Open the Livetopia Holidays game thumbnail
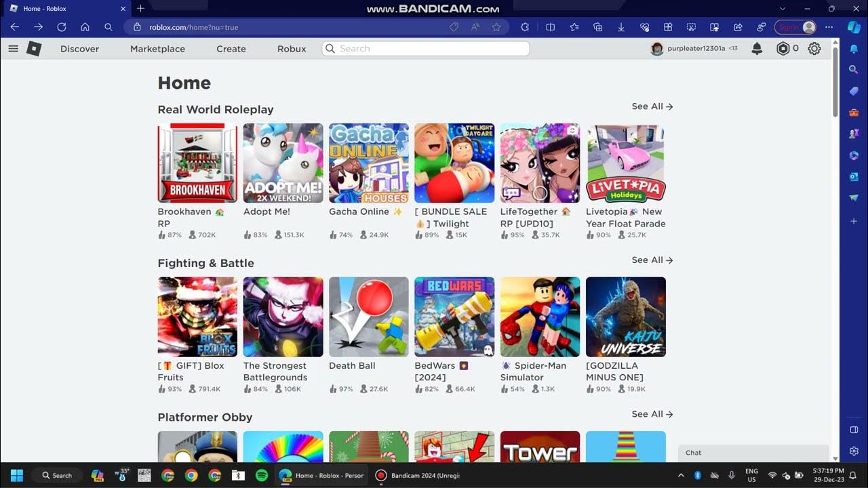The image size is (868, 488). [x=626, y=163]
